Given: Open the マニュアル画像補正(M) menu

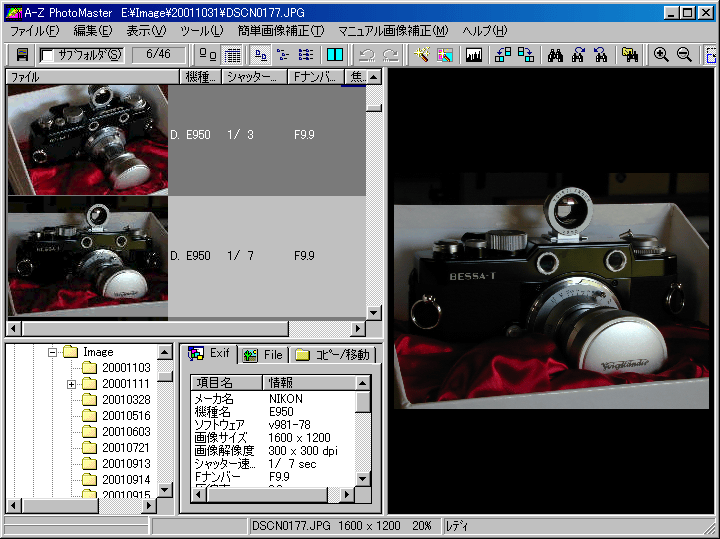Looking at the screenshot, I should click(x=393, y=31).
